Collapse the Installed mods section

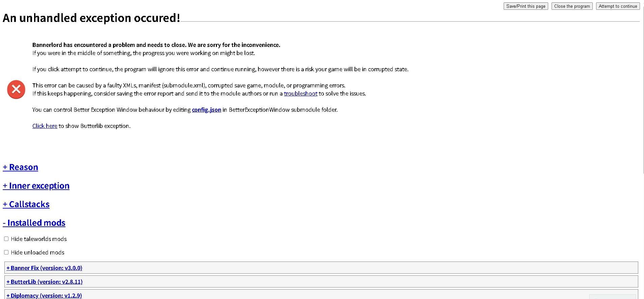tap(34, 223)
